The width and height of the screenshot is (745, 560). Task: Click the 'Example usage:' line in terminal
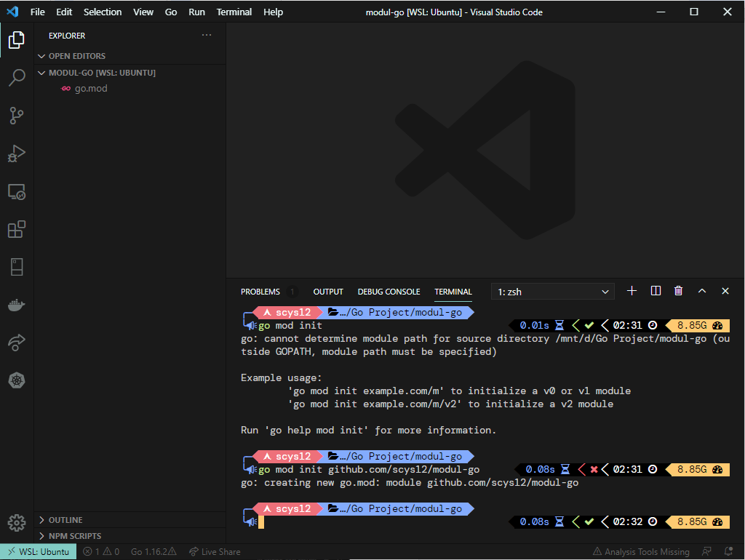(x=282, y=378)
